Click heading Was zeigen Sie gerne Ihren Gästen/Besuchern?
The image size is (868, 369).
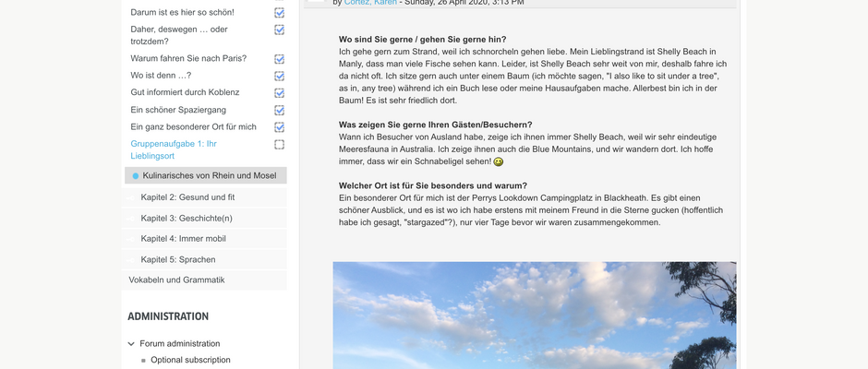point(436,125)
